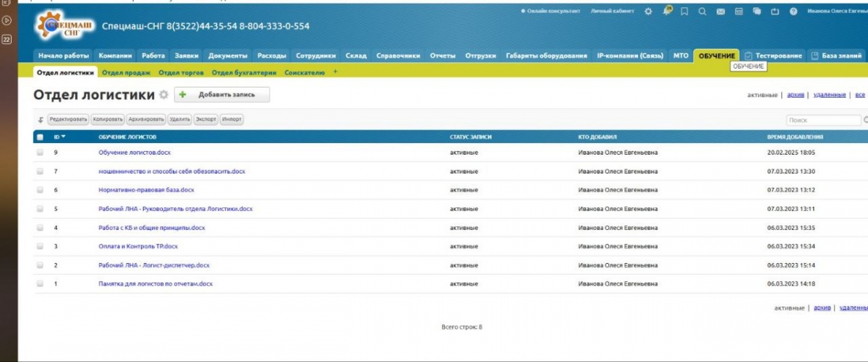
Task: Open the mail envelope icon
Action: point(720,12)
